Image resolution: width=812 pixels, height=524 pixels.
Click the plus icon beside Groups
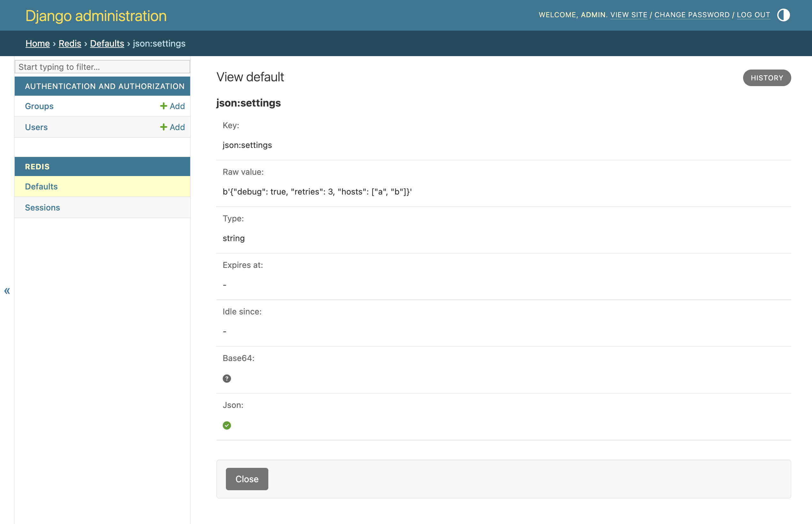pyautogui.click(x=163, y=106)
